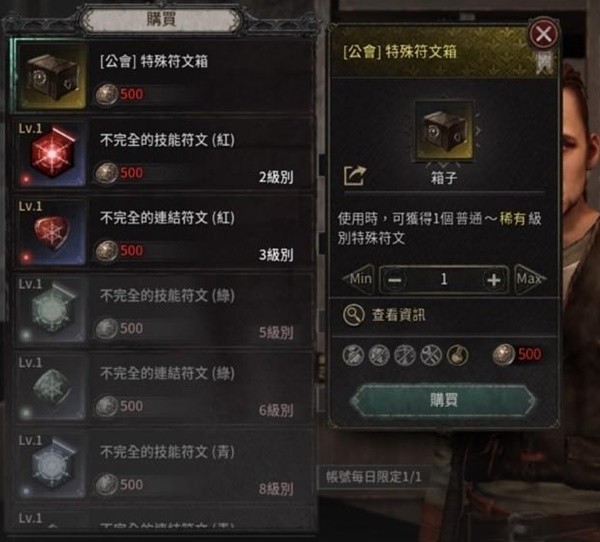Image resolution: width=600 pixels, height=542 pixels.
Task: Click the 不完全的連結符文 (綠) rune icon
Action: pos(52,388)
